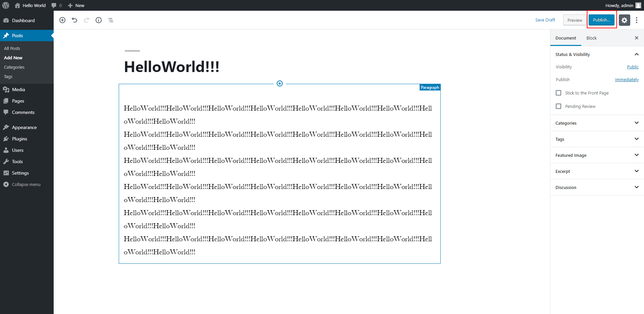644x314 pixels.
Task: Click the Publish... button
Action: tap(601, 20)
